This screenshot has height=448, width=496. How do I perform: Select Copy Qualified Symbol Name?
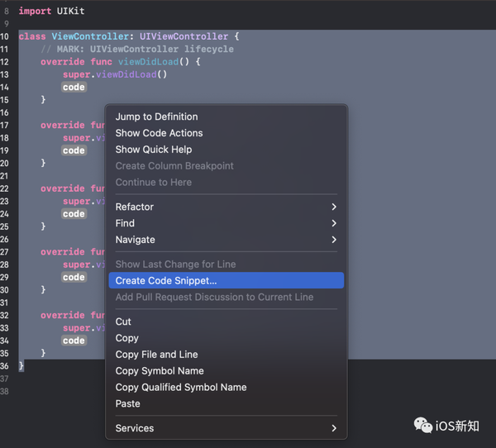[x=181, y=388]
